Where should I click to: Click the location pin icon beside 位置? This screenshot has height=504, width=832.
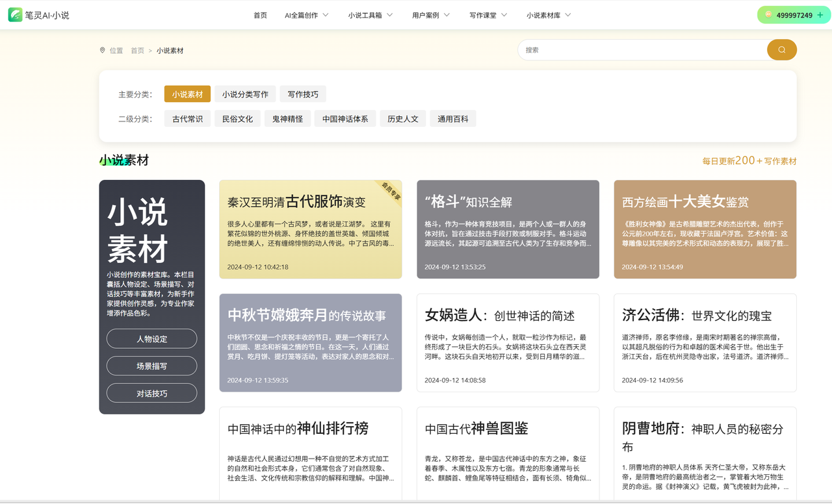(102, 50)
